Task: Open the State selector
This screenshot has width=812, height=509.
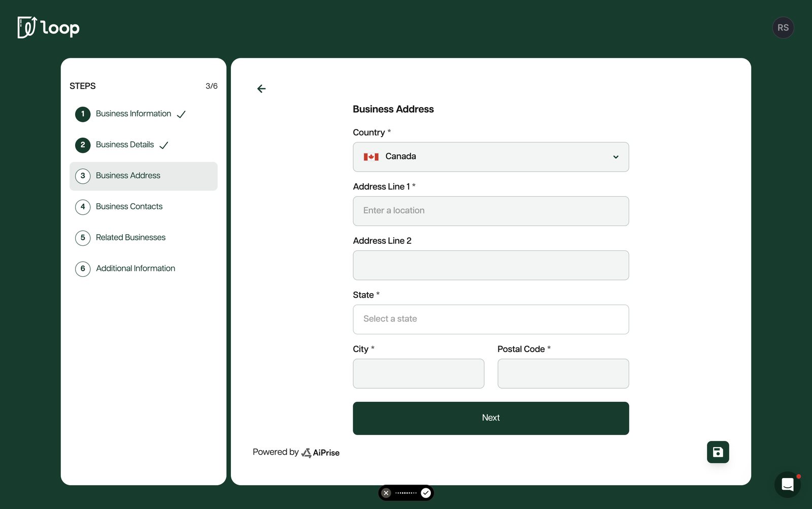Action: point(491,320)
